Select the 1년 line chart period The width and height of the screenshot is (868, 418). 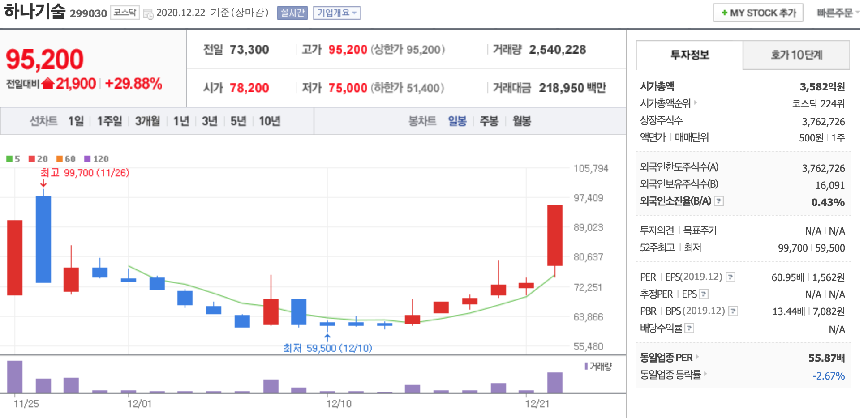181,121
